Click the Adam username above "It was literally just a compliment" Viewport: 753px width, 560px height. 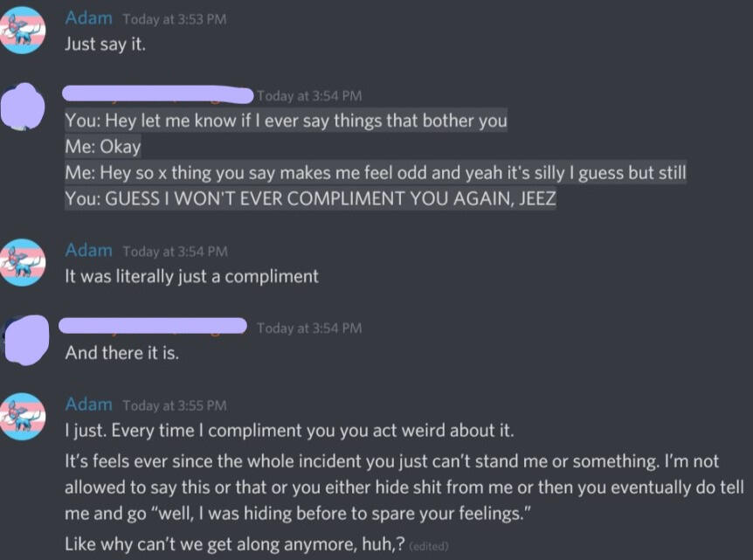pos(88,251)
